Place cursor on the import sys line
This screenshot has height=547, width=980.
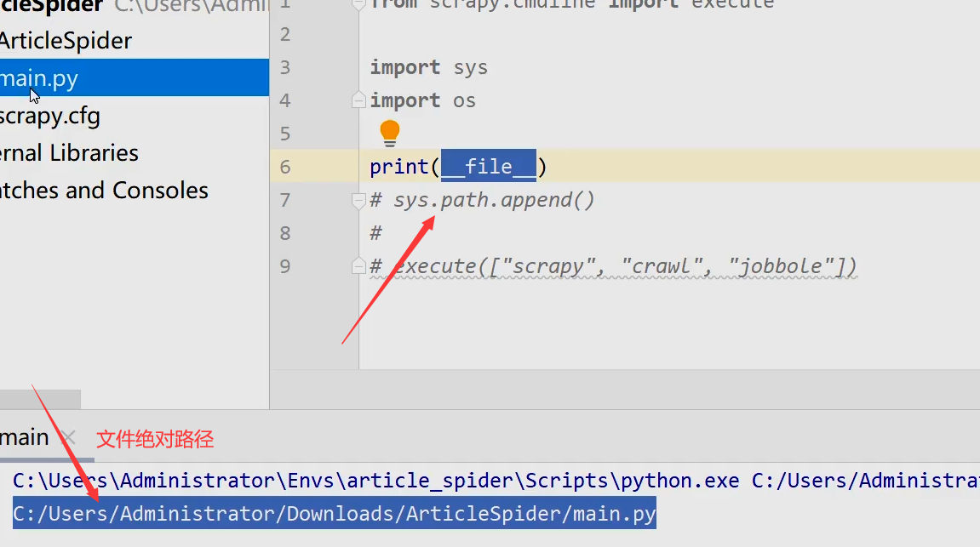pyautogui.click(x=428, y=67)
